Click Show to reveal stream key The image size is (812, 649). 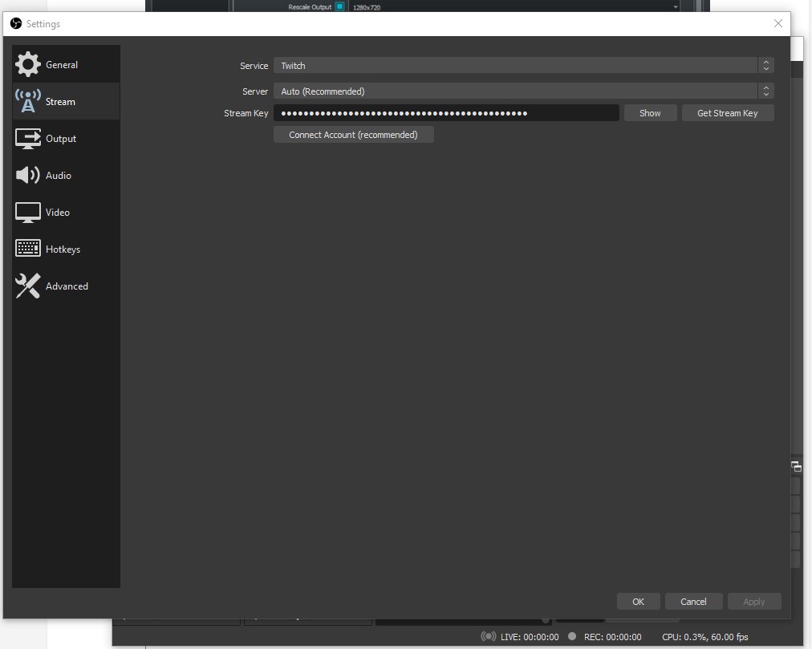(650, 113)
